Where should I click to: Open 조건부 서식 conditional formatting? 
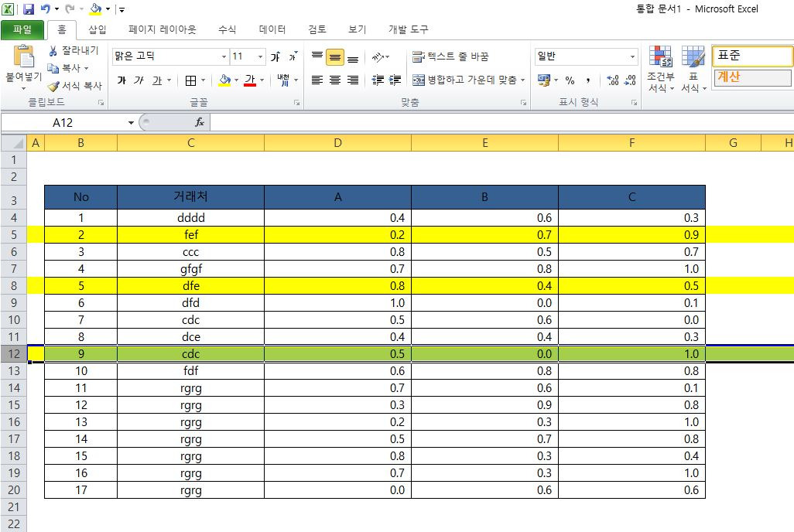point(660,69)
